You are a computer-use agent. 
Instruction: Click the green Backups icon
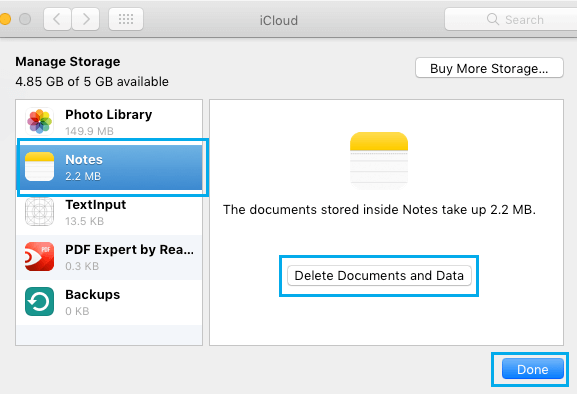click(39, 302)
